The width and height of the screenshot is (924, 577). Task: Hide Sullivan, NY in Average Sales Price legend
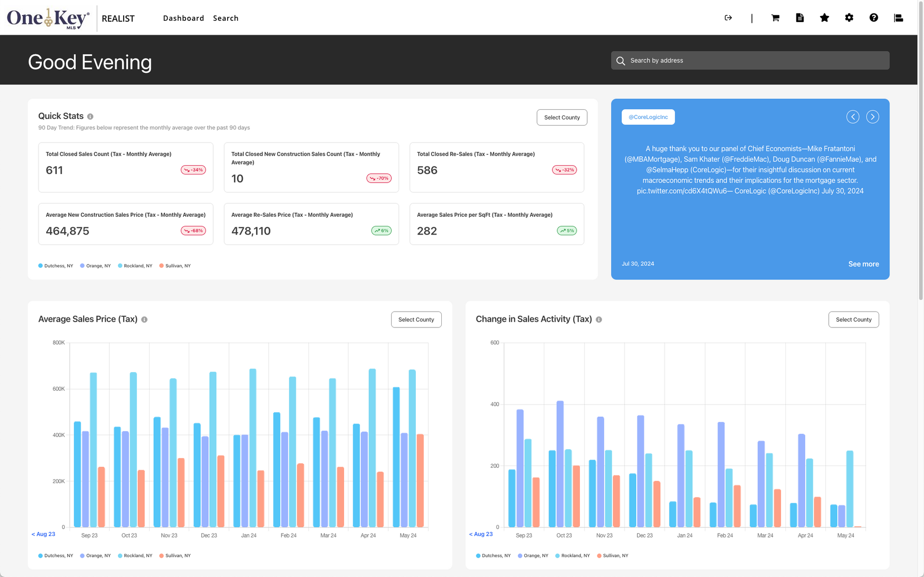(x=175, y=555)
